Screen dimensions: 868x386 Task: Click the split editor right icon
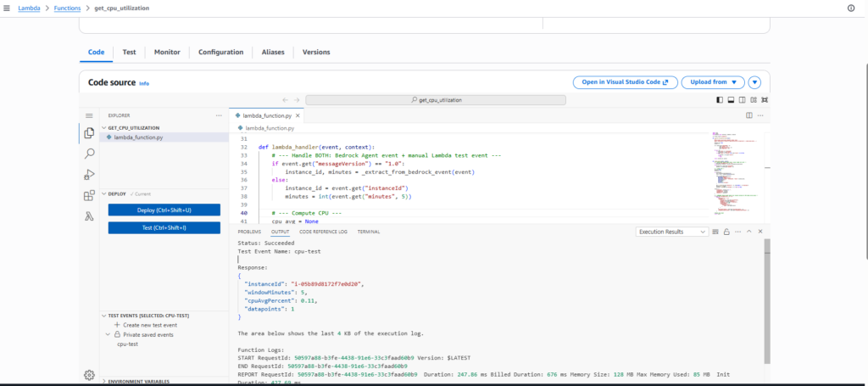point(748,115)
